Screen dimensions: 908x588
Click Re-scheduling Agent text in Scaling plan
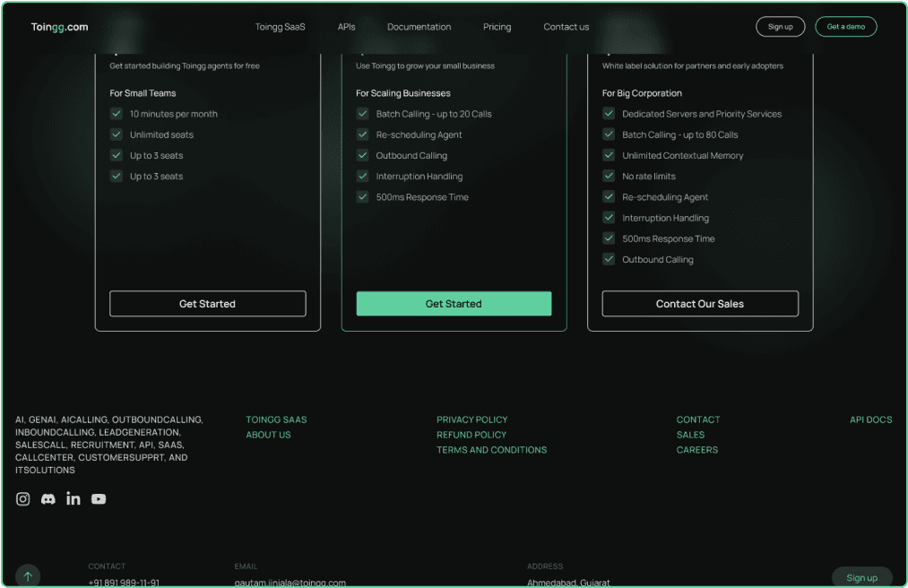pyautogui.click(x=419, y=135)
